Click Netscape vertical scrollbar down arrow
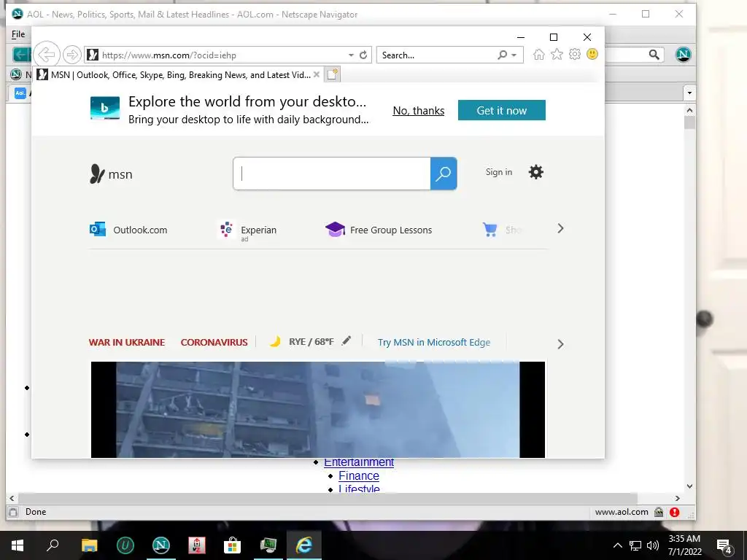747x560 pixels. coord(689,486)
